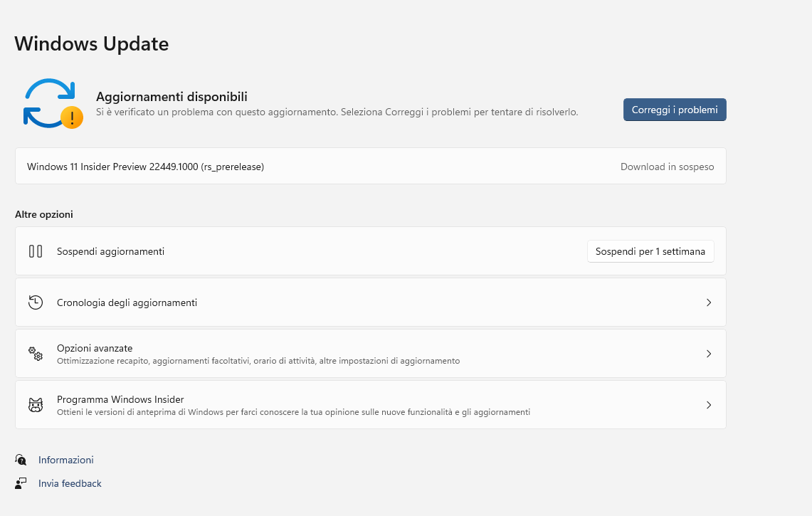Click the Windows Update page title
The width and height of the screenshot is (812, 516).
pos(92,43)
